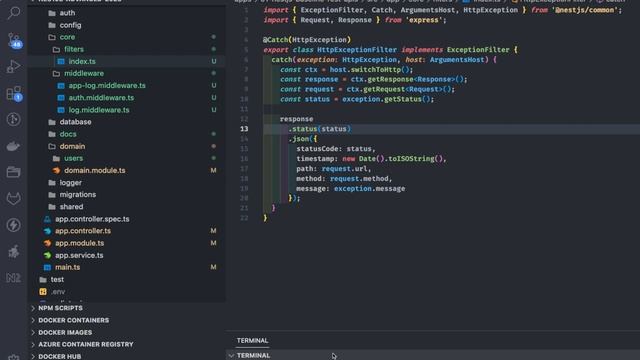Open the folder project manager icon
The height and width of the screenshot is (360, 640).
pyautogui.click(x=13, y=172)
